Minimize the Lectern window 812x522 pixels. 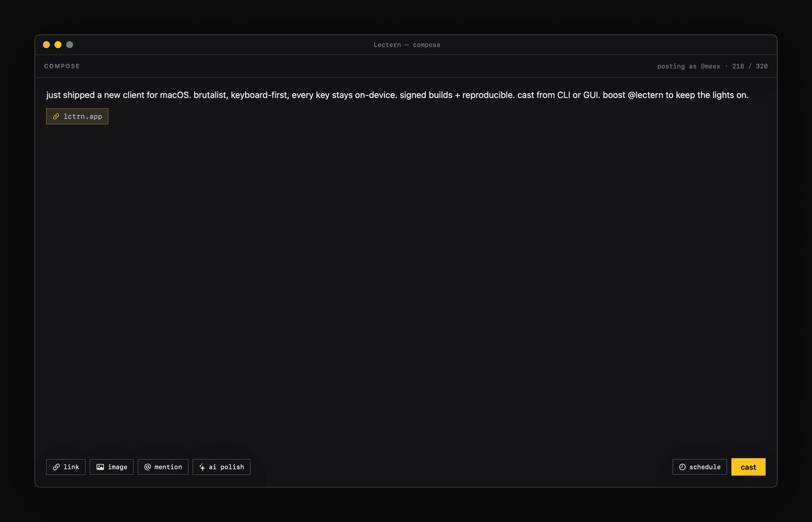coord(58,45)
